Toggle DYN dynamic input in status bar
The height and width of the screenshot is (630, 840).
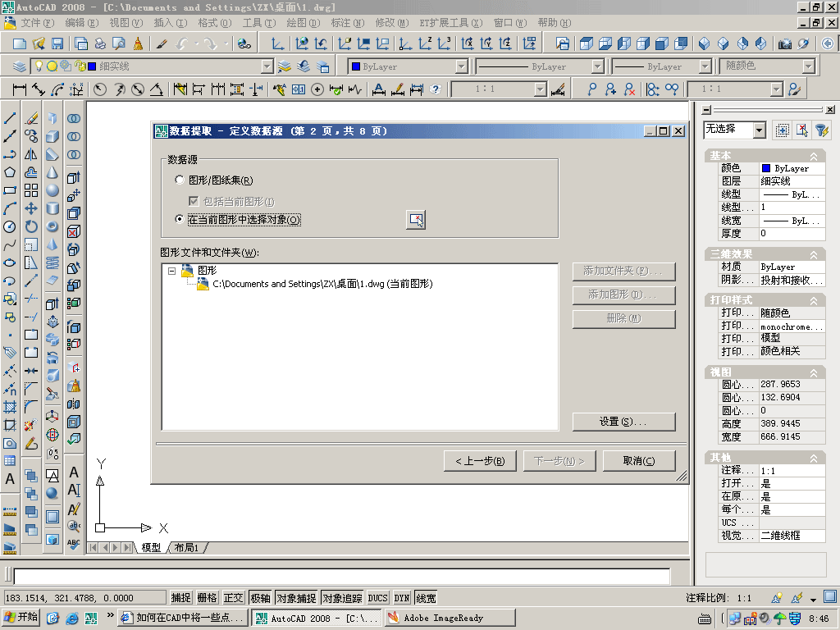pos(402,598)
